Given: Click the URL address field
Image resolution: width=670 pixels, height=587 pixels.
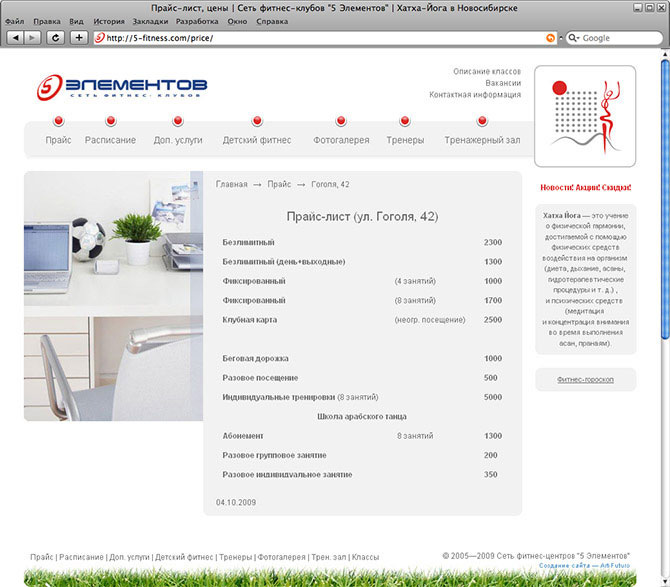Looking at the screenshot, I should pos(325,38).
